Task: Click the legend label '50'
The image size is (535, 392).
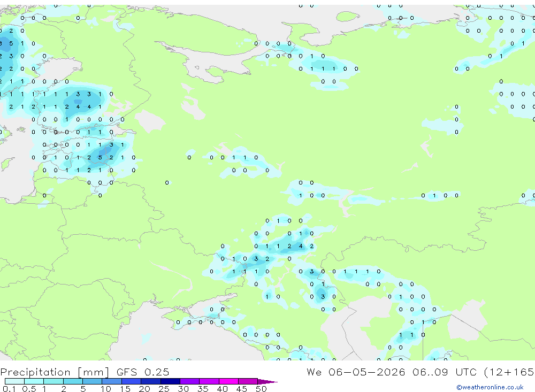Action: tap(261, 389)
